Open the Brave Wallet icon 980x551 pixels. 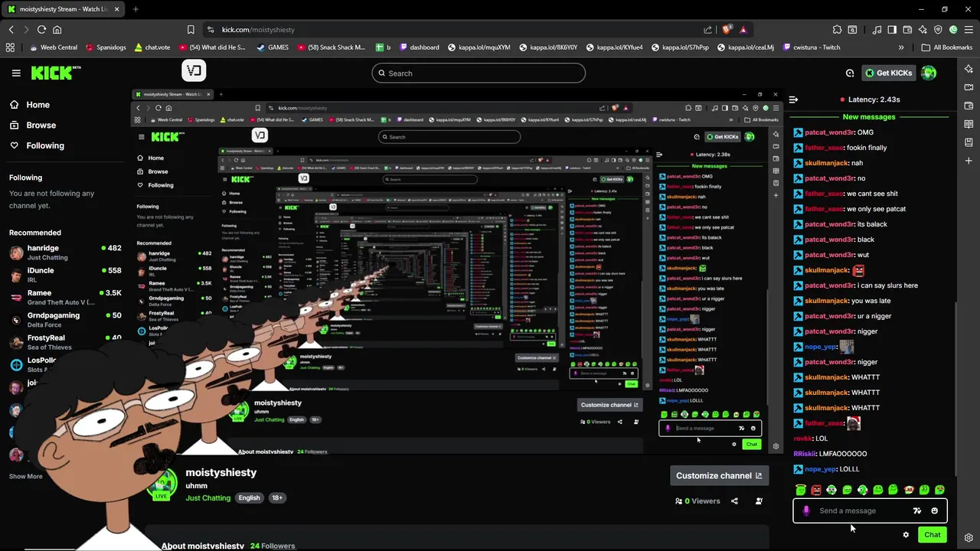pos(907,29)
